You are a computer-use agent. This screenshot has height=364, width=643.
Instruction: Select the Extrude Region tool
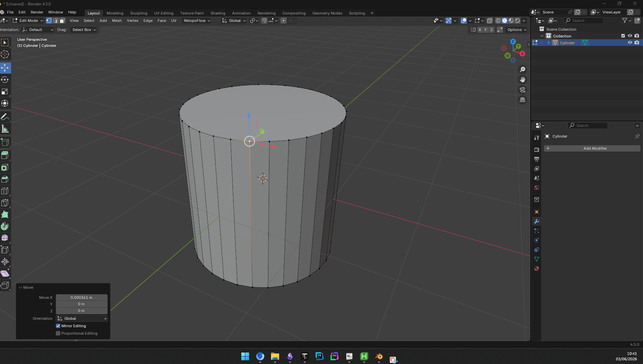click(x=5, y=156)
